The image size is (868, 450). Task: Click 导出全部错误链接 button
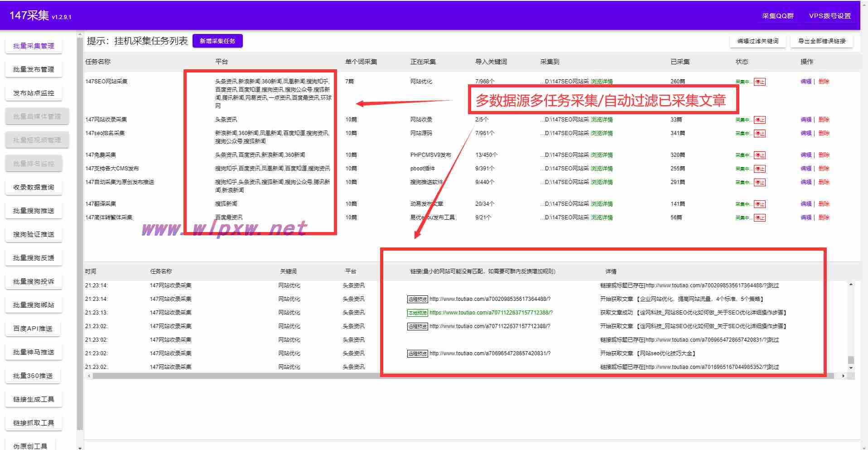pos(822,41)
